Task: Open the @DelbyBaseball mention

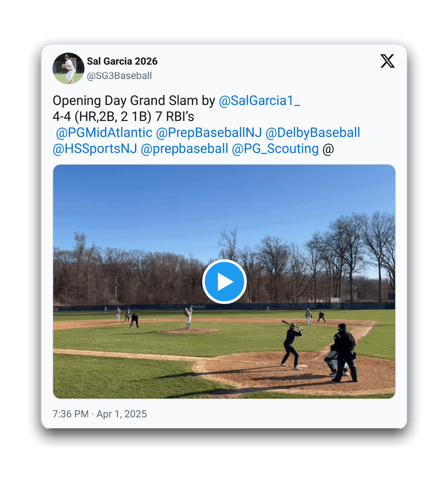Action: (x=313, y=133)
